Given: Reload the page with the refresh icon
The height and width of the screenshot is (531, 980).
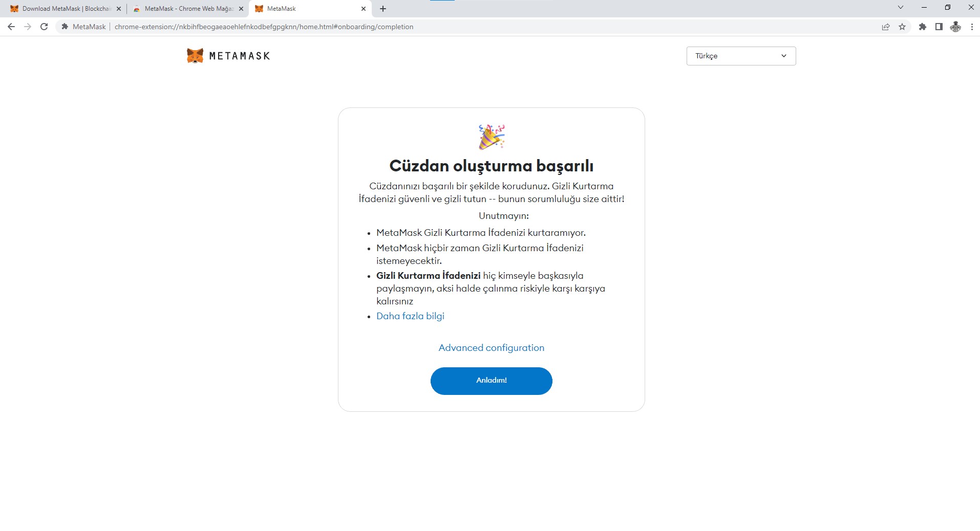Looking at the screenshot, I should pyautogui.click(x=44, y=27).
